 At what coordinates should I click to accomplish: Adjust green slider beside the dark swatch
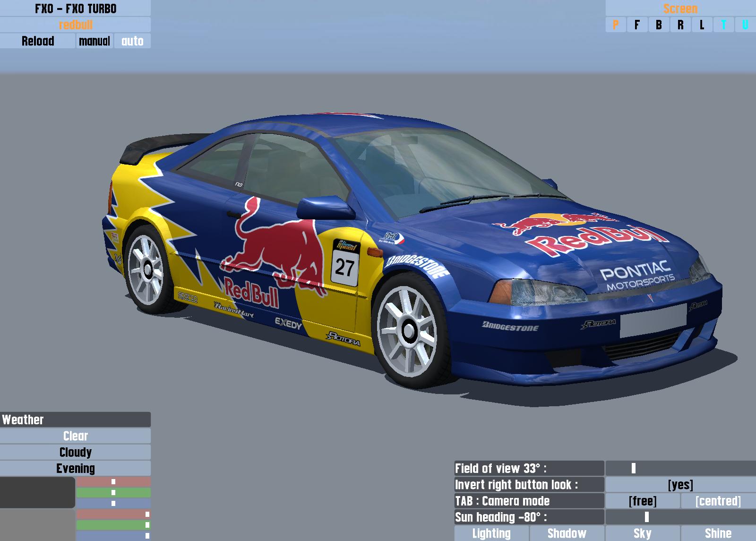point(113,492)
